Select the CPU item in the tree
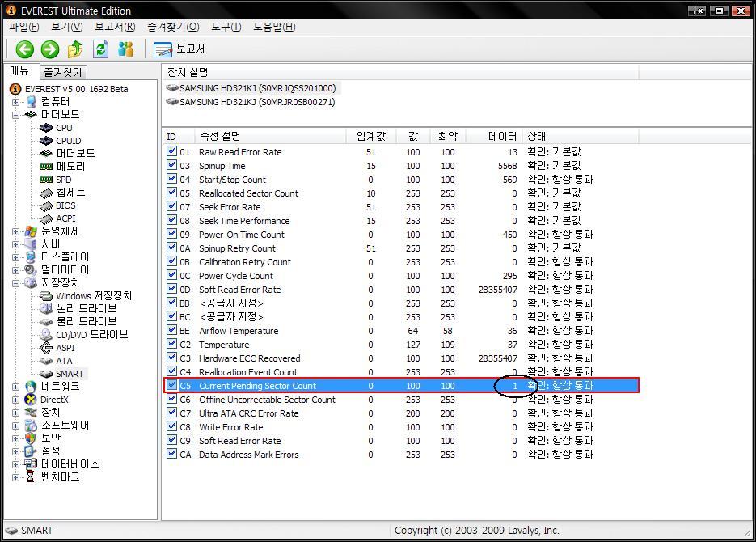Image resolution: width=756 pixels, height=542 pixels. [64, 128]
